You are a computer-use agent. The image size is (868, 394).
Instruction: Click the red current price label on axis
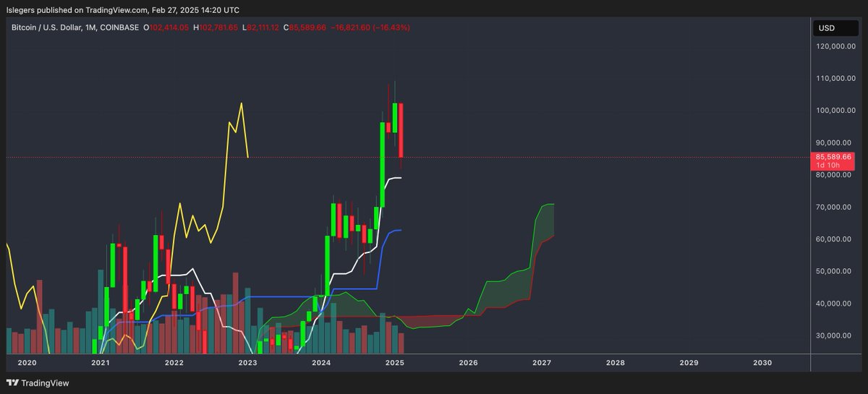(x=834, y=161)
